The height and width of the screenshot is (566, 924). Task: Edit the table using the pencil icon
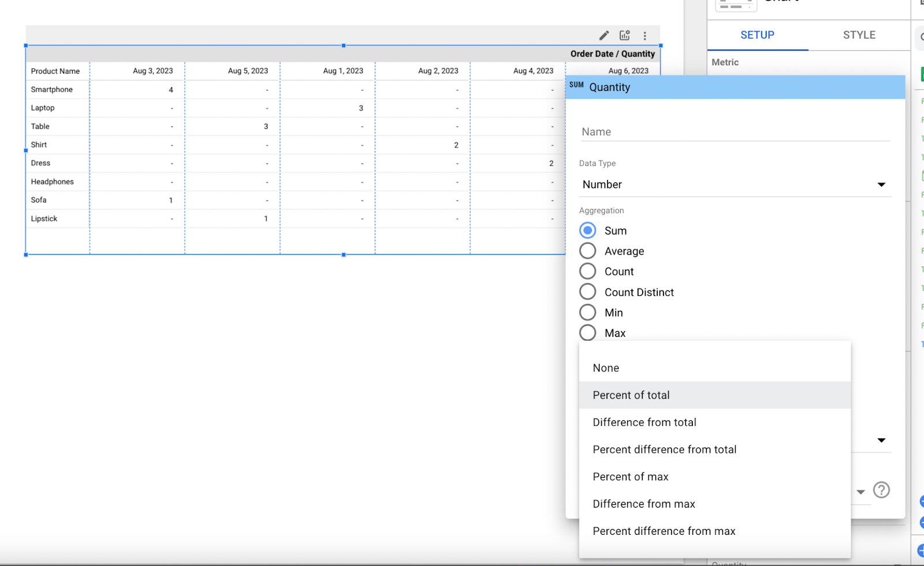pos(603,35)
